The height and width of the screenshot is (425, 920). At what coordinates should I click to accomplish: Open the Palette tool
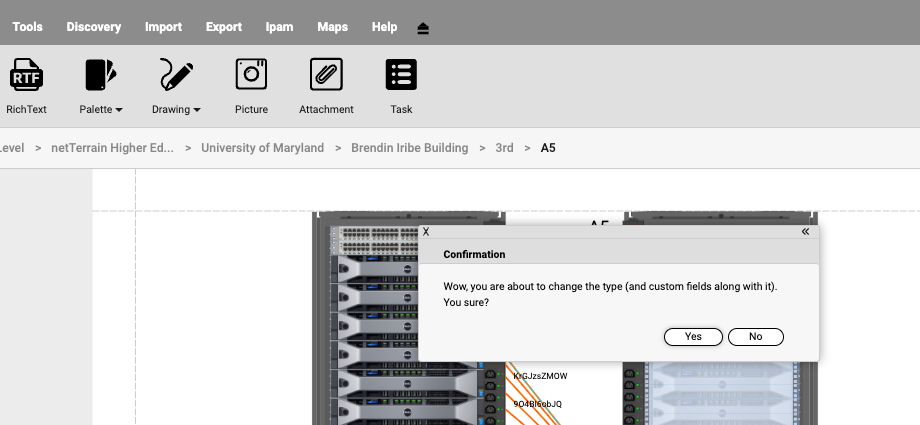coord(100,75)
